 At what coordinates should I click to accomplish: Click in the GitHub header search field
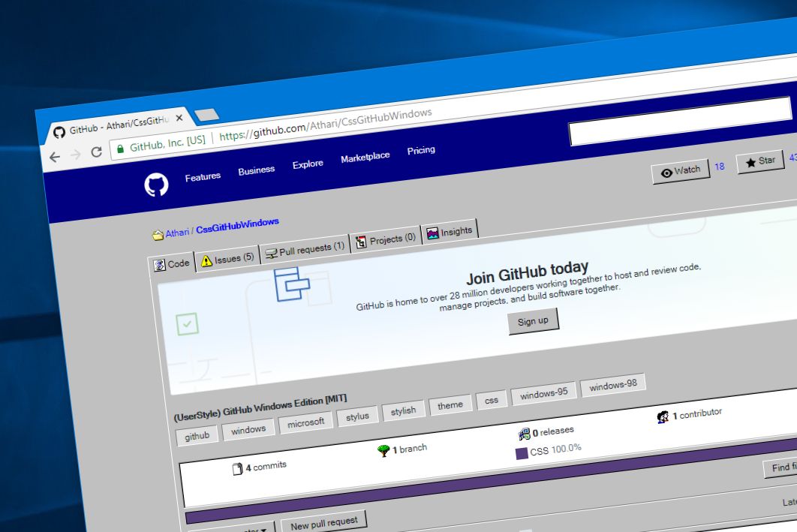[x=681, y=121]
